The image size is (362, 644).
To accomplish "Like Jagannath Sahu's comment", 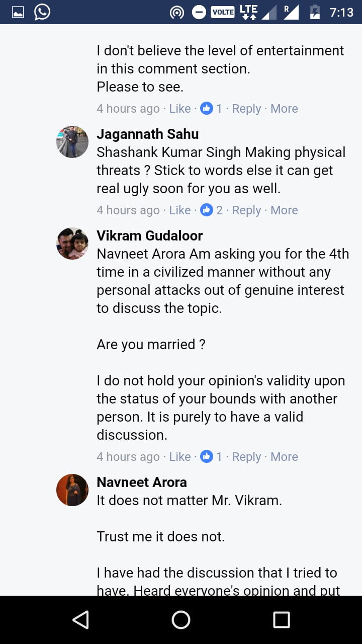I will tap(179, 210).
